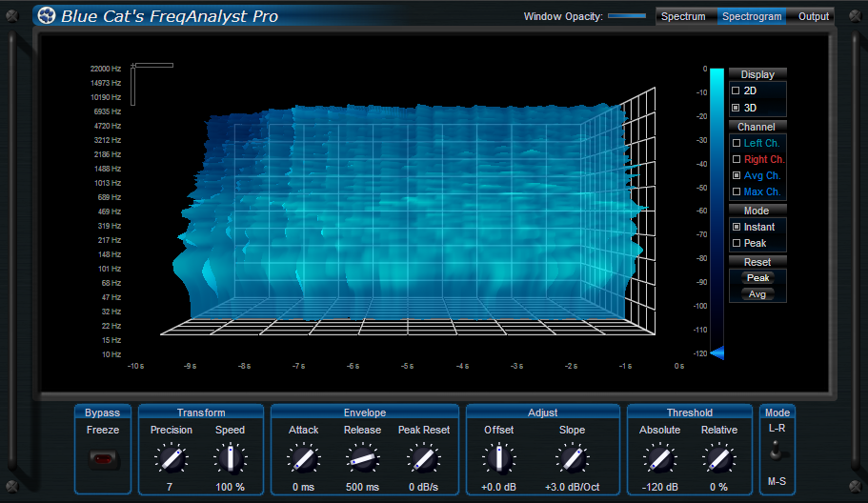The image size is (868, 503).
Task: Click the Peak Reset value 0 dB/s
Action: click(x=423, y=487)
